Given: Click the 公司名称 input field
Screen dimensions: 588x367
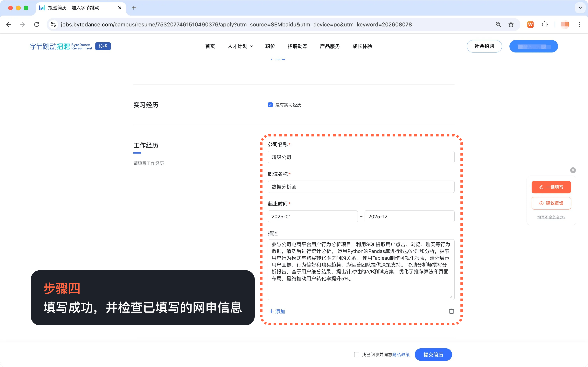Looking at the screenshot, I should (x=361, y=157).
